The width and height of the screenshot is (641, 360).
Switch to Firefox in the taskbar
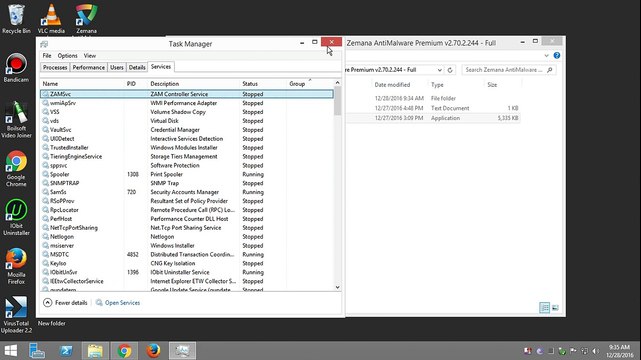[x=153, y=351]
